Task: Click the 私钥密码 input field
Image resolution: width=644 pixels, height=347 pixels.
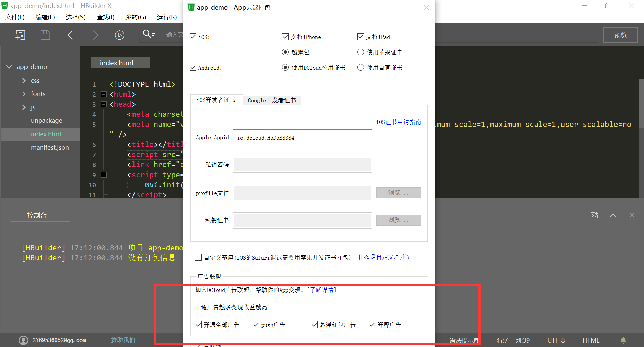Action: 303,165
